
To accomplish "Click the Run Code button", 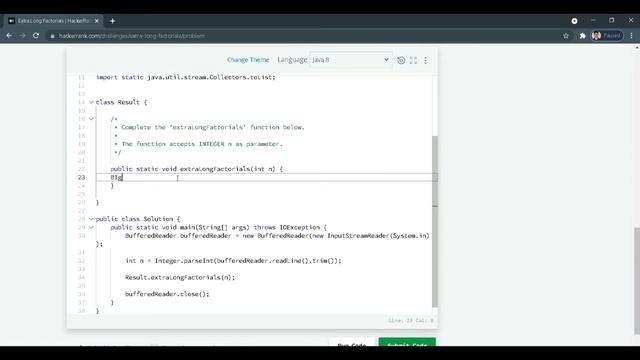I will coord(351,342).
